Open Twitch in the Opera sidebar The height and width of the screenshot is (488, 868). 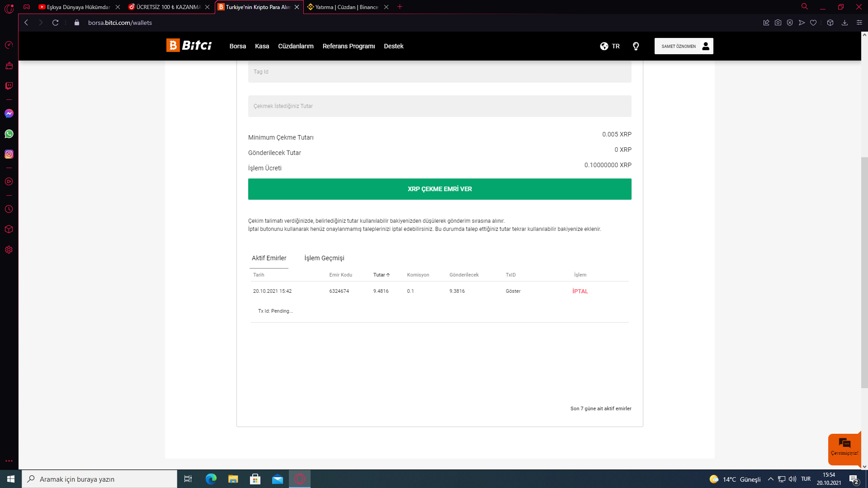pyautogui.click(x=9, y=86)
